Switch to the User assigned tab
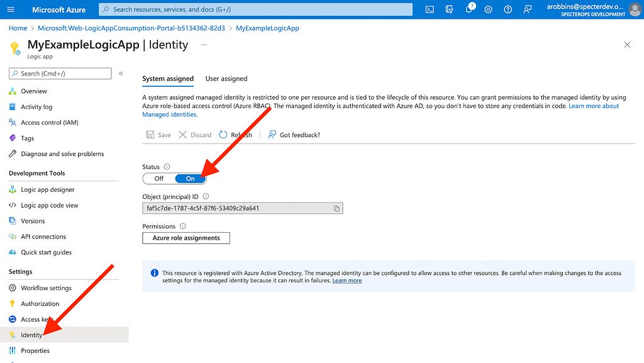Image resolution: width=644 pixels, height=363 pixels. pos(226,79)
